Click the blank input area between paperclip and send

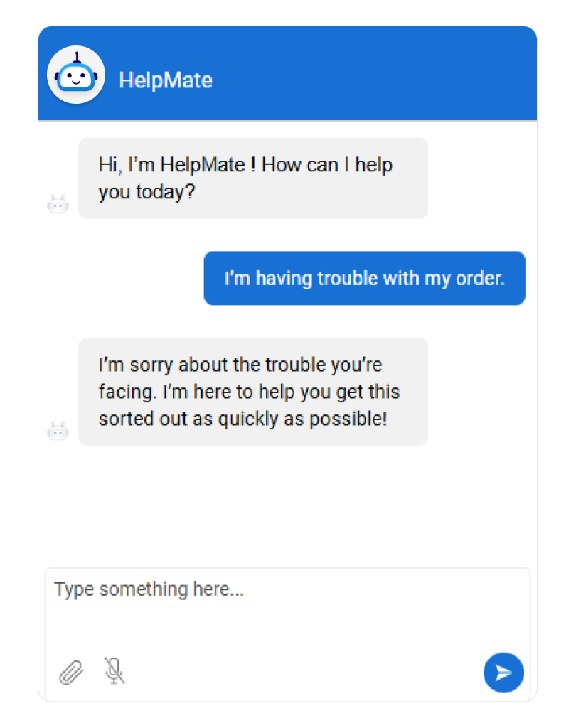click(x=299, y=672)
